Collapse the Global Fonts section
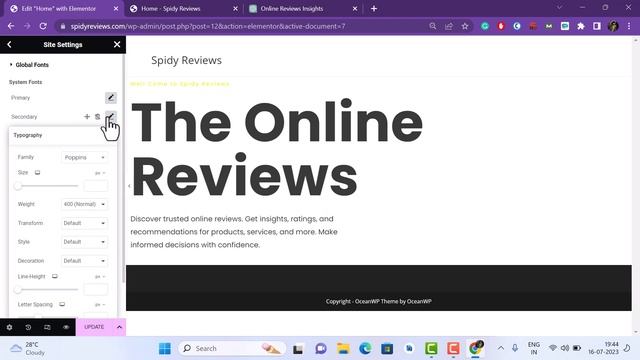Viewport: 640px width, 360px height. [x=29, y=65]
